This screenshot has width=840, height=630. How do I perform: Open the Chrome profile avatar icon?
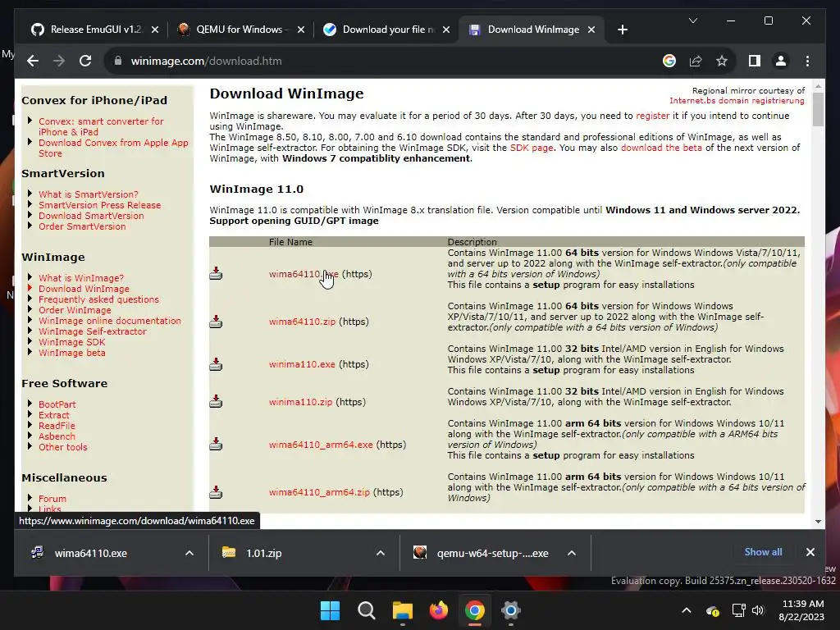pyautogui.click(x=781, y=61)
